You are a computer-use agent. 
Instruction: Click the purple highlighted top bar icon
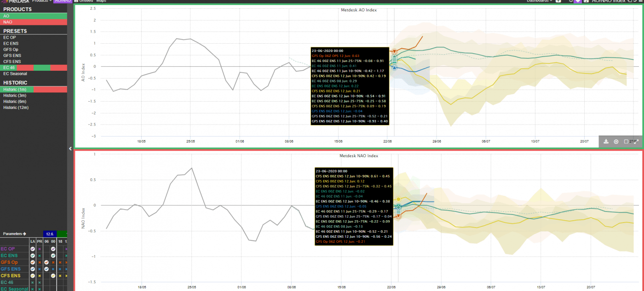click(578, 1)
